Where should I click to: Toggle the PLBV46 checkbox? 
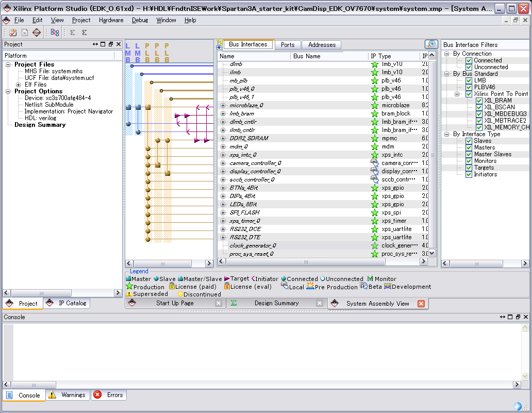(469, 87)
